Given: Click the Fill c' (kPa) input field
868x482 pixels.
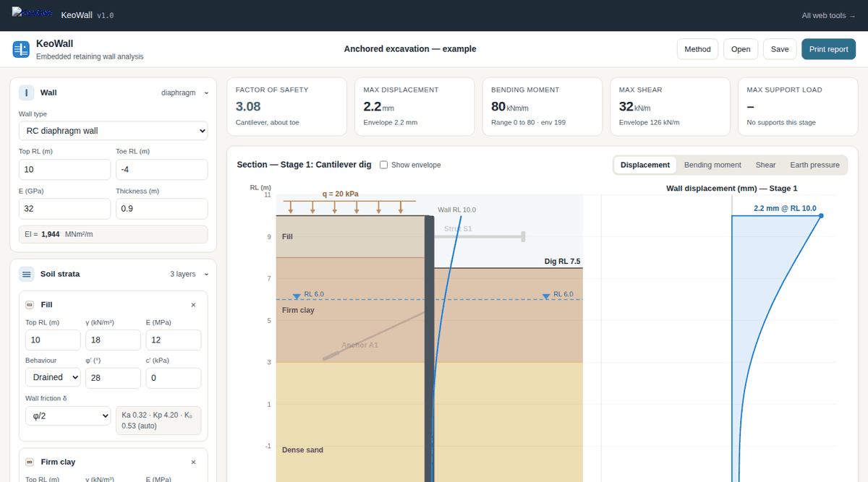Looking at the screenshot, I should (x=174, y=377).
